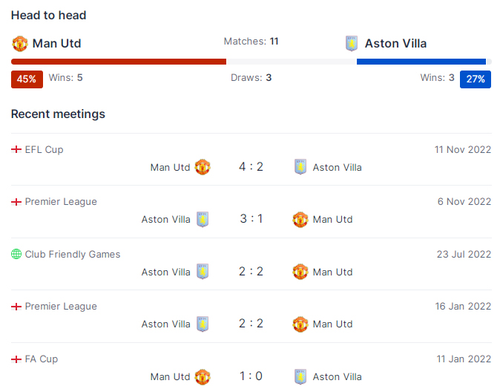Open the Aston Villa team header link
Image resolution: width=500 pixels, height=392 pixels.
(396, 44)
